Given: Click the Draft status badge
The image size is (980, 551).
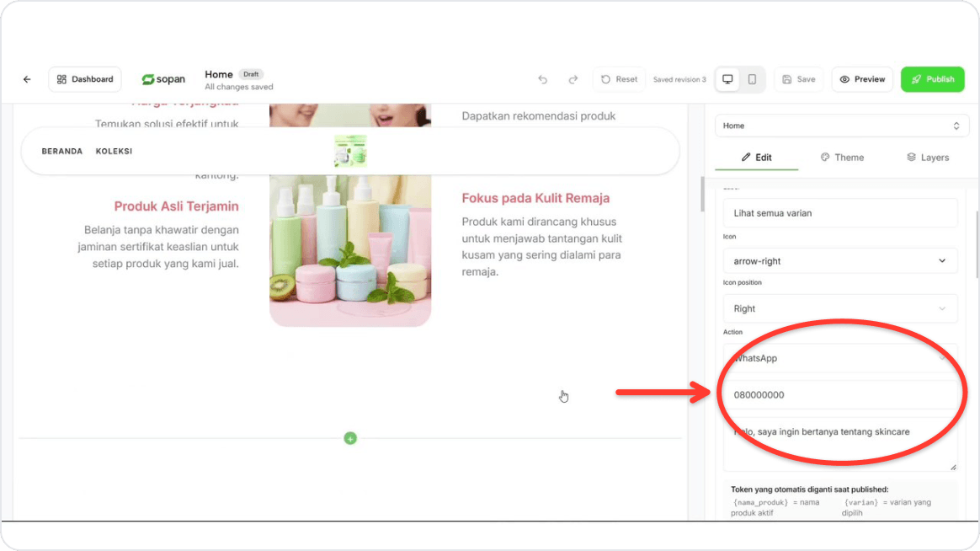Looking at the screenshot, I should [x=251, y=74].
